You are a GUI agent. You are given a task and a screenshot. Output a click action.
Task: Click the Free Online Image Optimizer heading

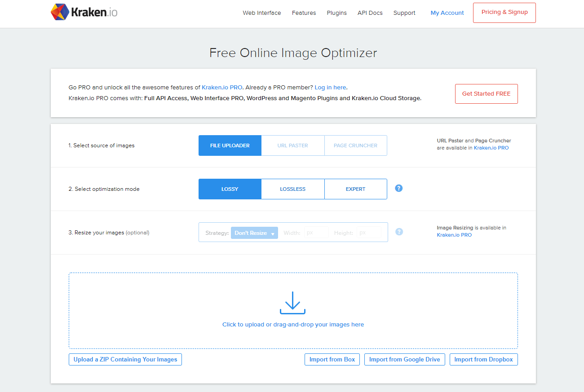pos(293,53)
